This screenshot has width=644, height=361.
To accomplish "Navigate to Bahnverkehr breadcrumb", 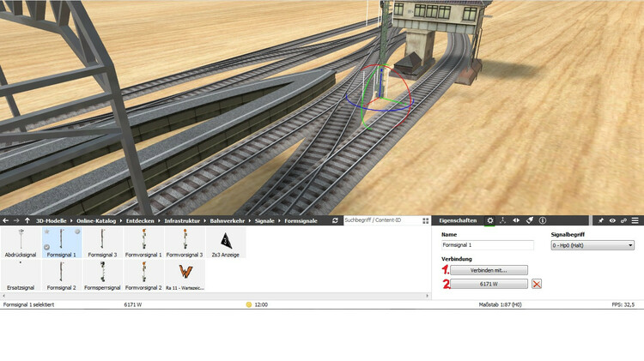I will (x=228, y=220).
